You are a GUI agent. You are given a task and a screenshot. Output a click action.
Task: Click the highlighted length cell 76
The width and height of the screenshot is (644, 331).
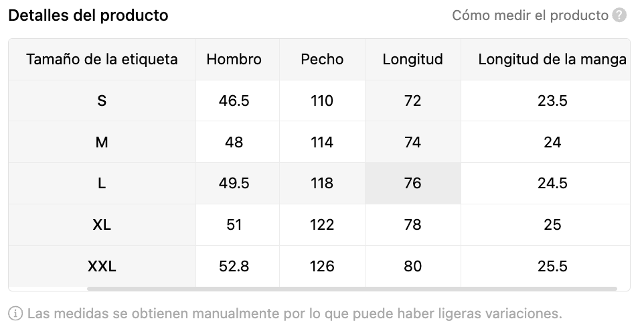[x=412, y=184]
